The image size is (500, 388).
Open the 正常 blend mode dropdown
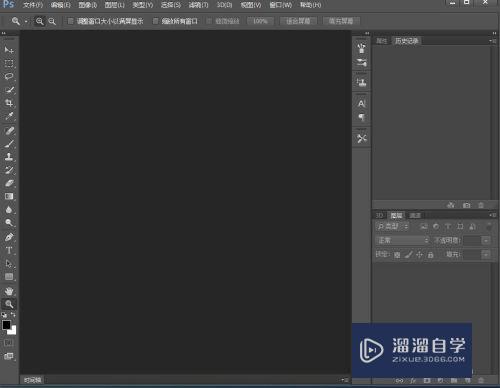[x=403, y=240]
